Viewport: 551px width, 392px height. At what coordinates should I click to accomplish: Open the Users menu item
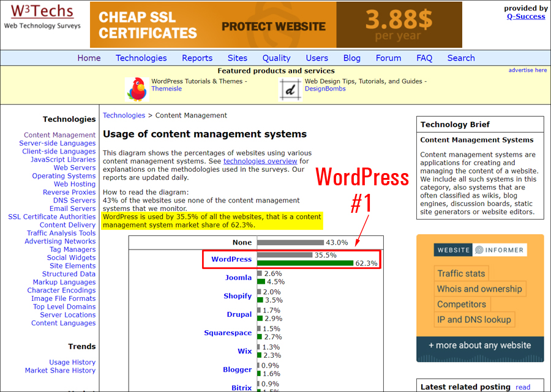coord(317,58)
